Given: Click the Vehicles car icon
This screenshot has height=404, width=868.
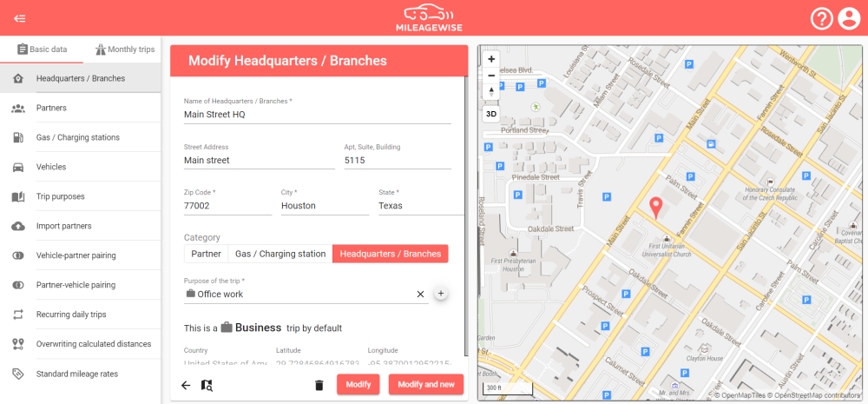Looking at the screenshot, I should (17, 167).
